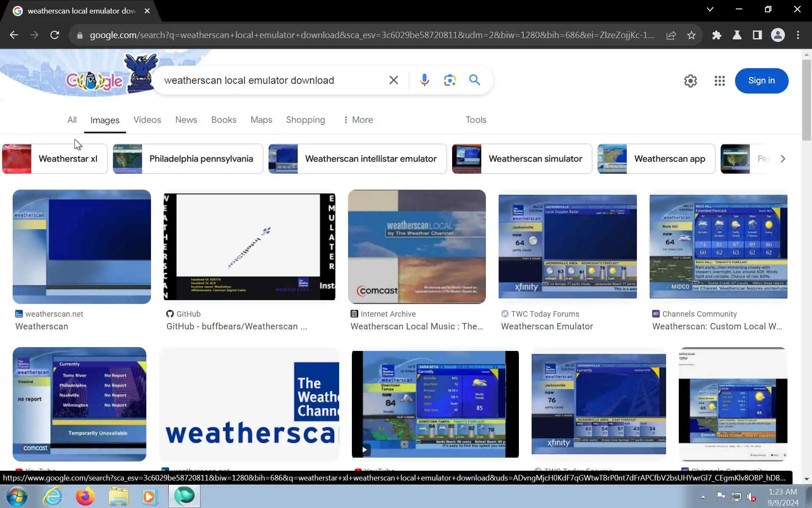This screenshot has height=508, width=812.
Task: Open Chrome tab search dropdown arrow
Action: pos(710,9)
